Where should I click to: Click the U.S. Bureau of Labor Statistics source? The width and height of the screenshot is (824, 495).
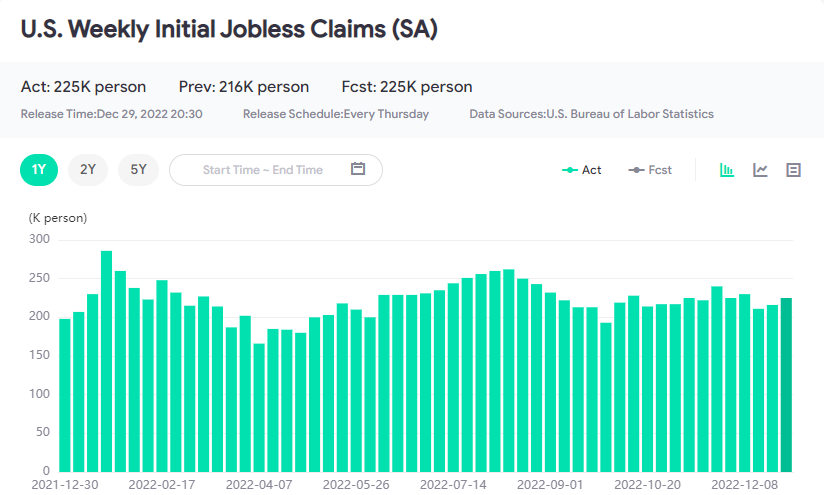[630, 114]
